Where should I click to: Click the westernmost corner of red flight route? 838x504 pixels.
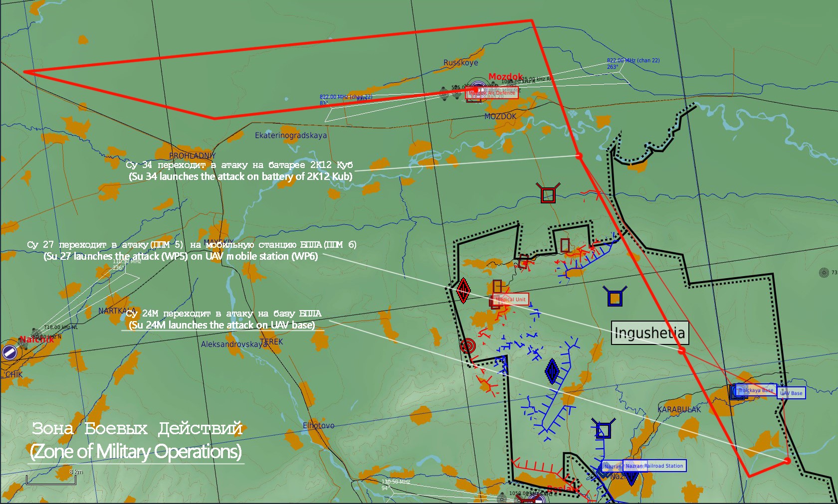[x=26, y=72]
